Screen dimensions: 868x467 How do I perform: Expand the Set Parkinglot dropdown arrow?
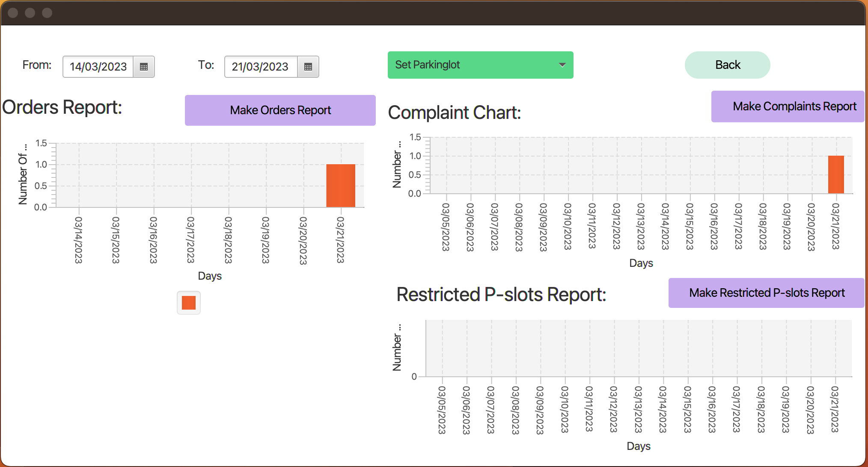coord(562,65)
